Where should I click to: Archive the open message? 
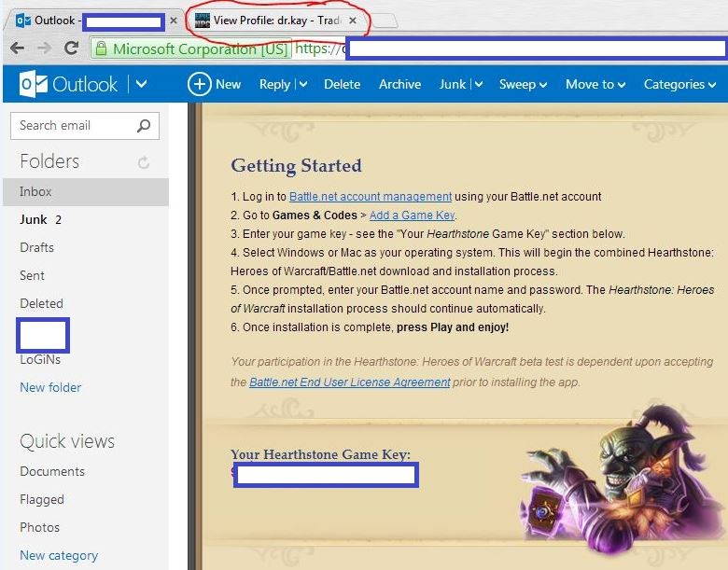(399, 84)
